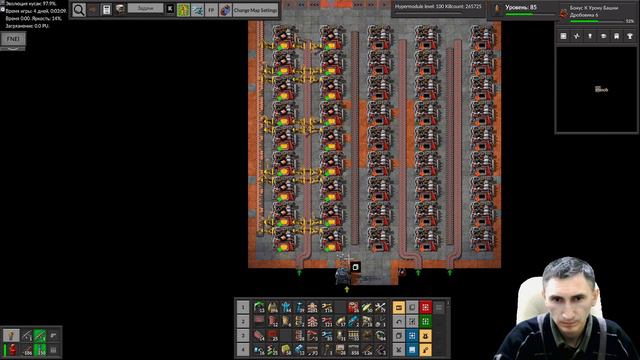Pick the green item first in quickbar row 1

pyautogui.click(x=259, y=307)
